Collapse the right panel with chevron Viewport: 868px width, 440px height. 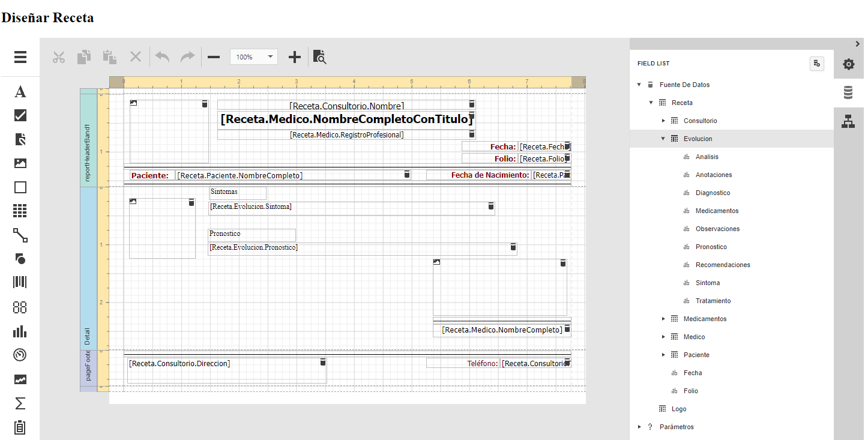pos(858,43)
